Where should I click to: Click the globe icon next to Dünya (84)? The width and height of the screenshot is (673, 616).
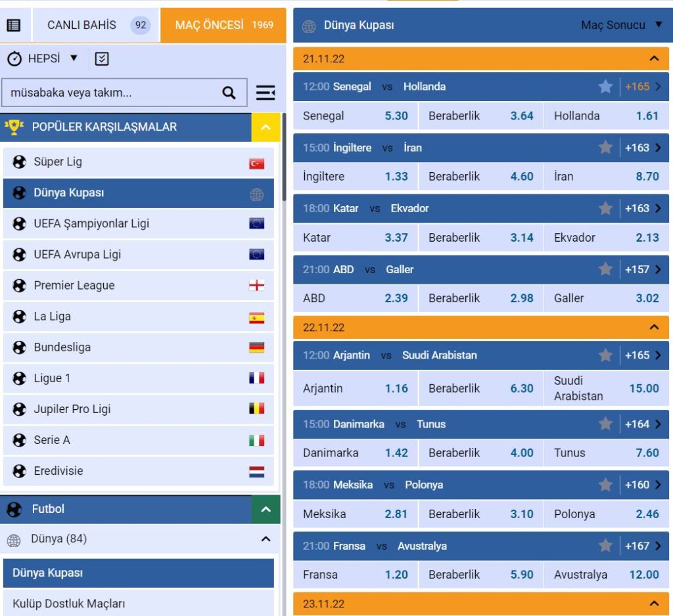click(14, 540)
